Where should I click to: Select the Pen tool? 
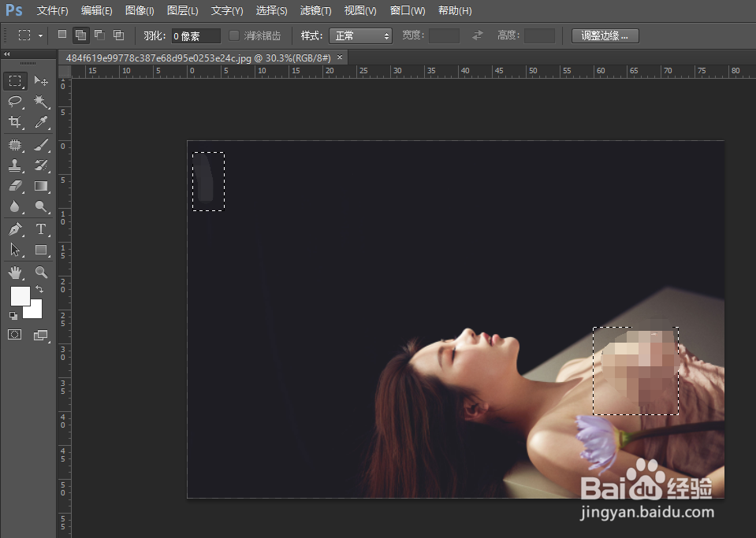pyautogui.click(x=15, y=228)
